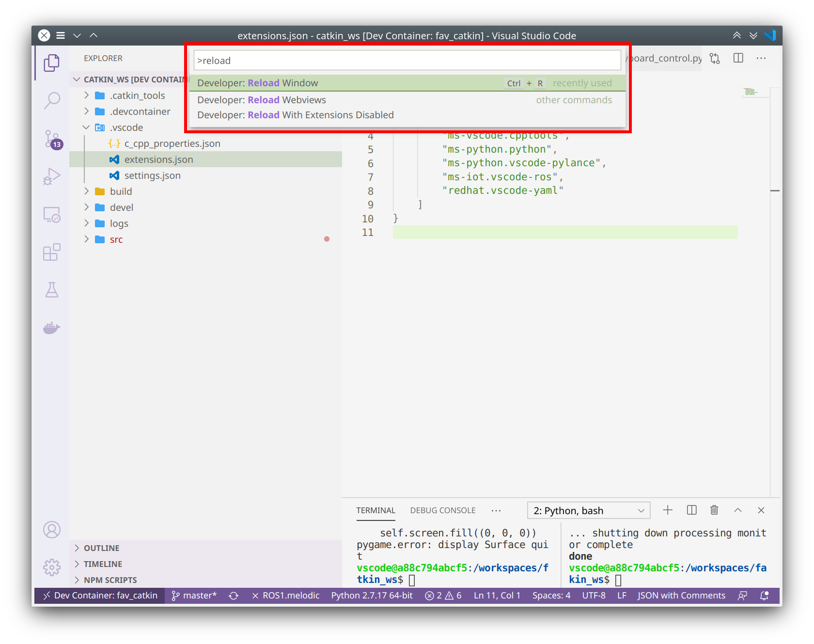
Task: Open the Extensions view
Action: (x=52, y=252)
